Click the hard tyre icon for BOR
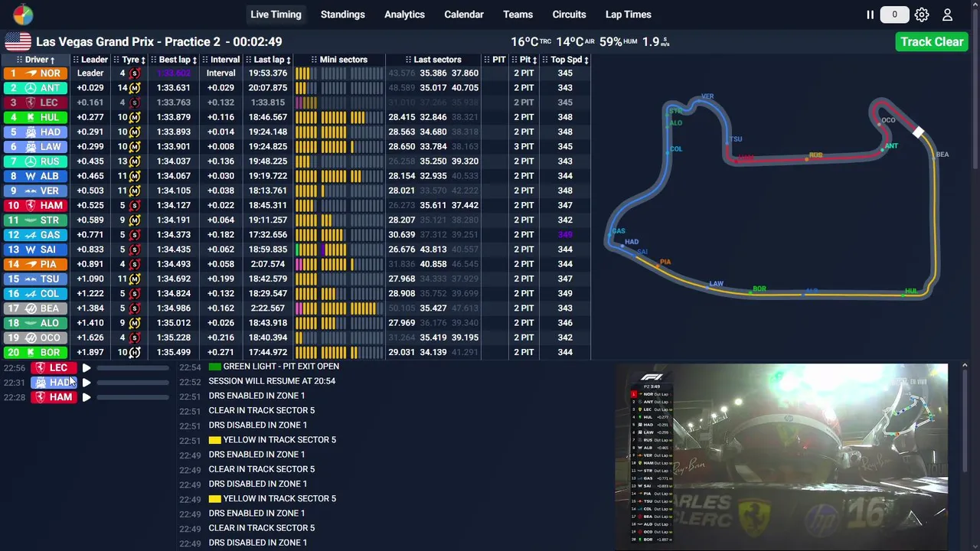Viewport: 980px width, 551px height. pyautogui.click(x=134, y=352)
